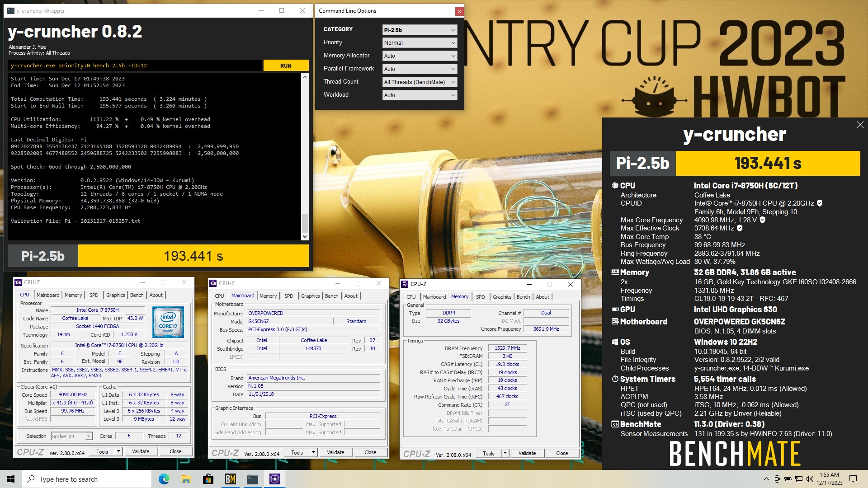
Task: Click the network icon in system tray
Action: click(x=799, y=479)
